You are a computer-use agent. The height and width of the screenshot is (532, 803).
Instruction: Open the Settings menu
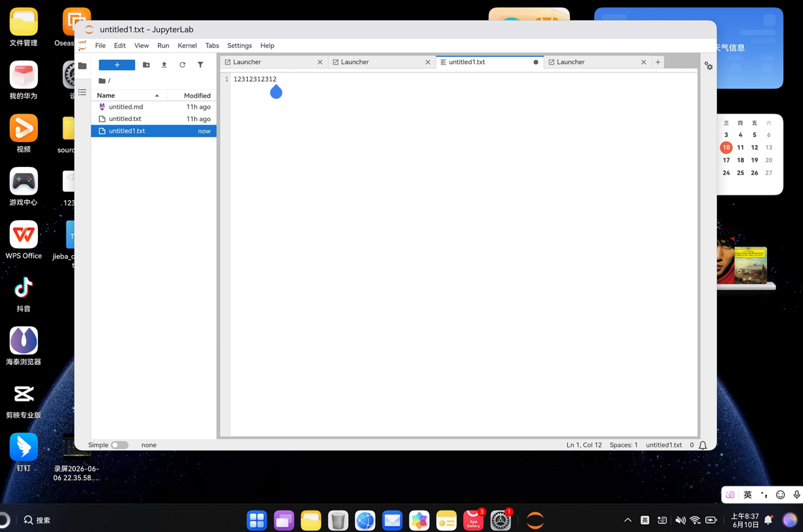[239, 45]
